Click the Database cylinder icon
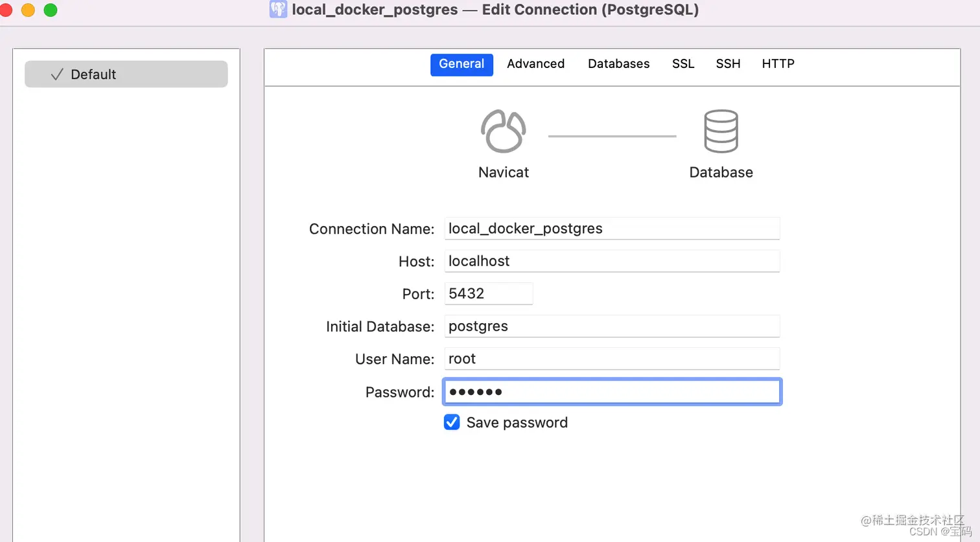Viewport: 980px width, 542px height. [721, 130]
